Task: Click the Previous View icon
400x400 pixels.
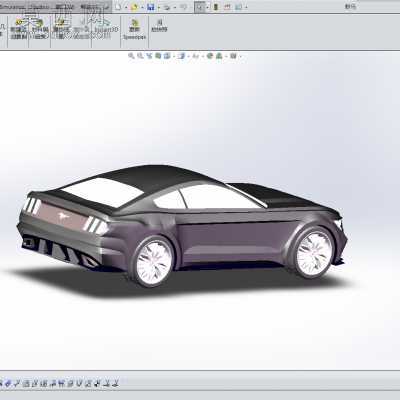Action: pyautogui.click(x=149, y=56)
